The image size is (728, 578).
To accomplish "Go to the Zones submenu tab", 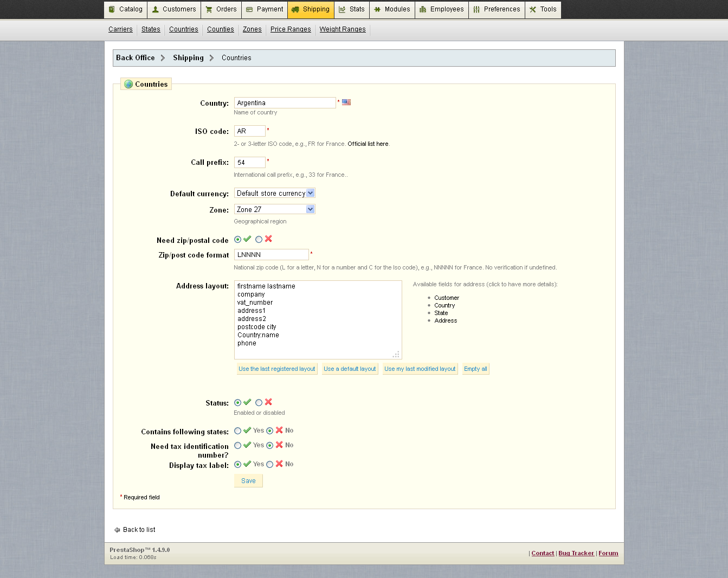I will (x=252, y=29).
